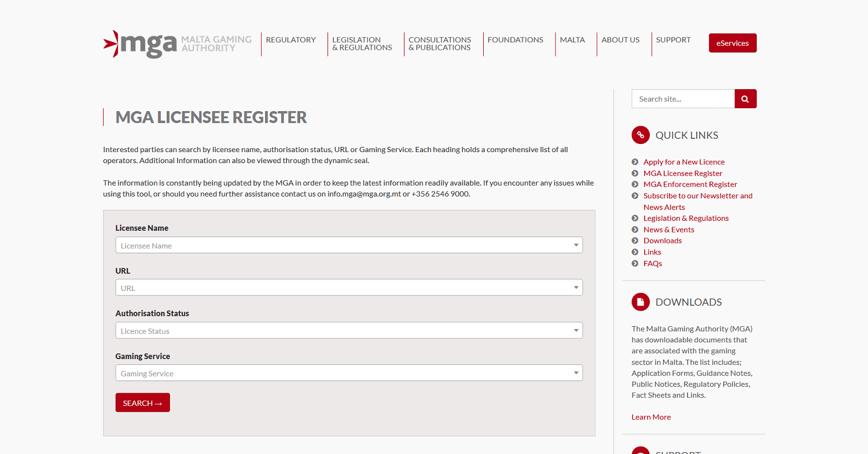Click arrow bullet beside Legislation & Regulations link
The height and width of the screenshot is (454, 868).
[635, 219]
